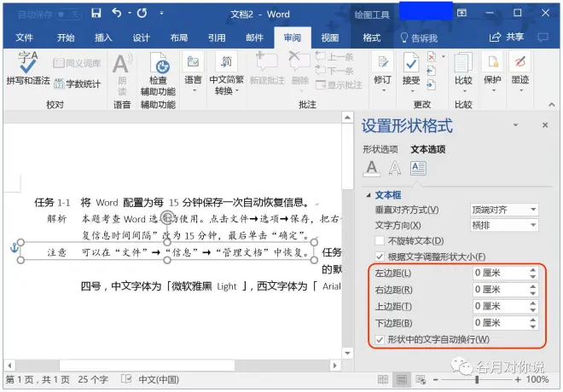
Task: Toggle 形状中的文字自动换行 checkbox
Action: click(x=380, y=339)
